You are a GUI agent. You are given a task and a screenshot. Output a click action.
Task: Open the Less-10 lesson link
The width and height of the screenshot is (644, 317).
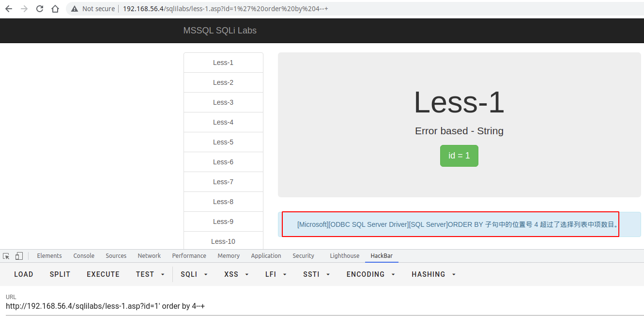pos(223,240)
